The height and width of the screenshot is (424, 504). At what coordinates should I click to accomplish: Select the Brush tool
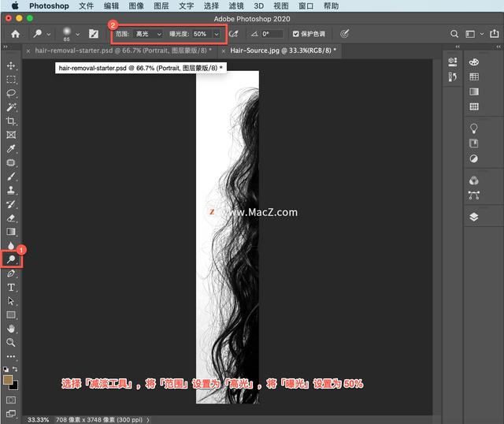click(x=11, y=177)
